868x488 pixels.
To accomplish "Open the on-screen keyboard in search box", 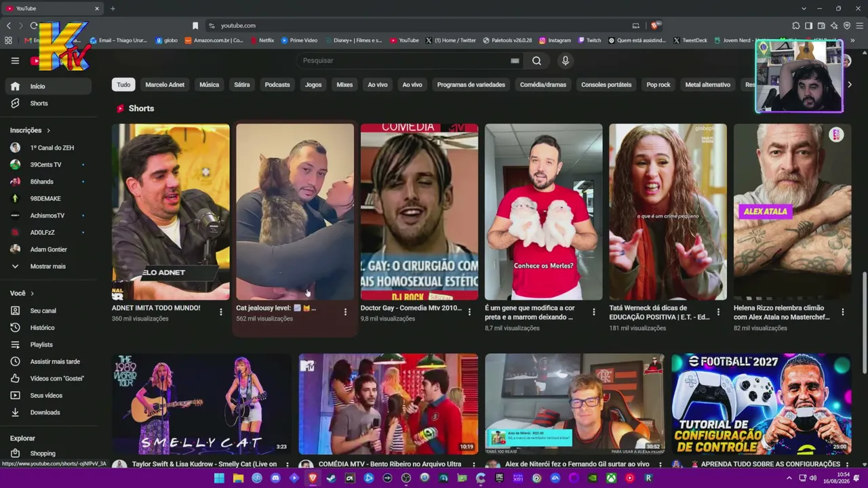I will click(515, 60).
